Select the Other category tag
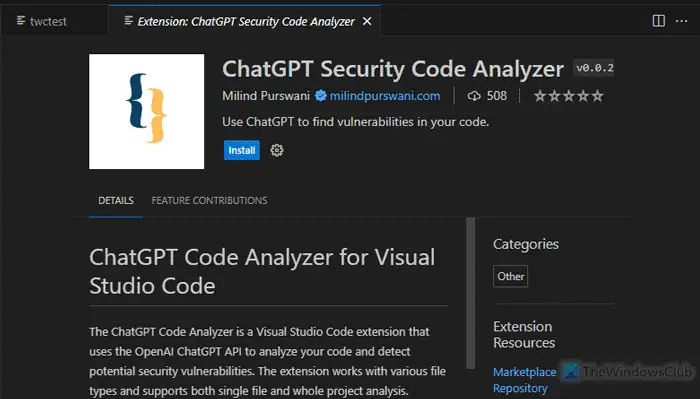The width and height of the screenshot is (700, 399). tap(511, 277)
